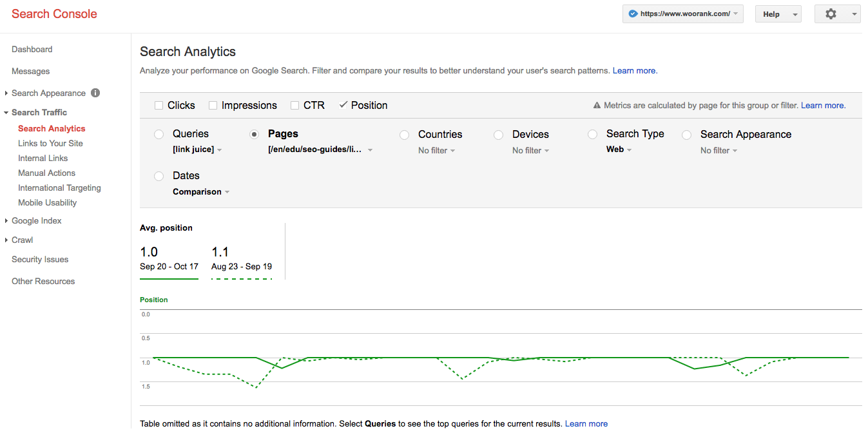Viewport: 868px width, 433px height.
Task: Disable the Position metric
Action: [342, 104]
